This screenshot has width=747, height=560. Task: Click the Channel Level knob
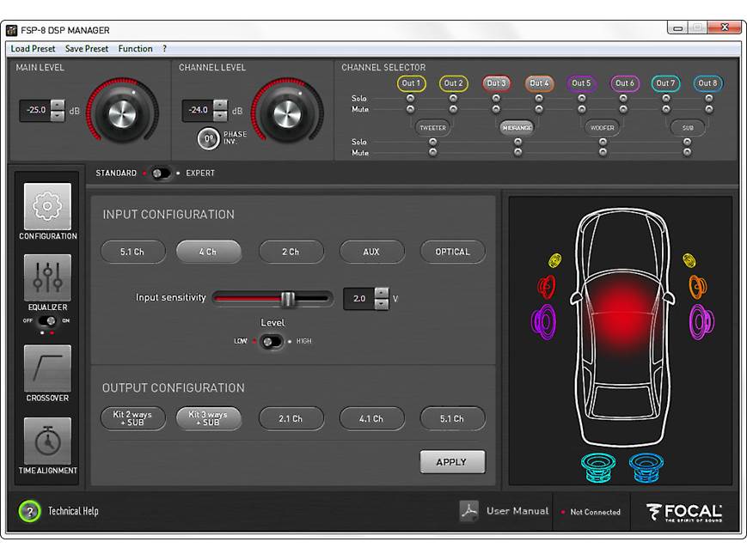[287, 113]
